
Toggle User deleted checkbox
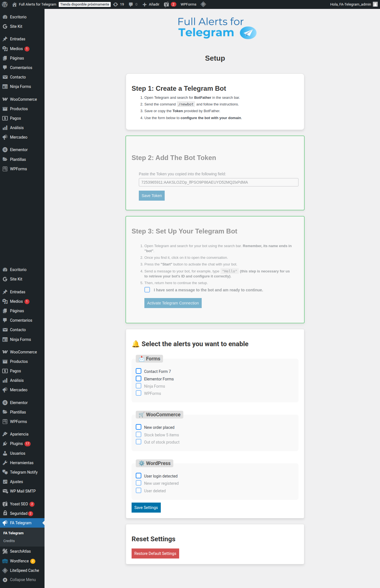[x=139, y=490]
